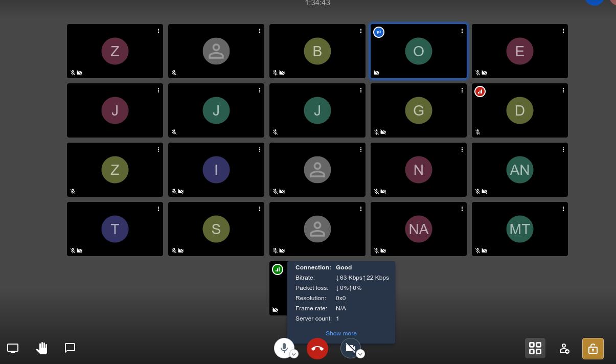Open more menu on MT tile
This screenshot has height=364, width=616.
(x=563, y=209)
